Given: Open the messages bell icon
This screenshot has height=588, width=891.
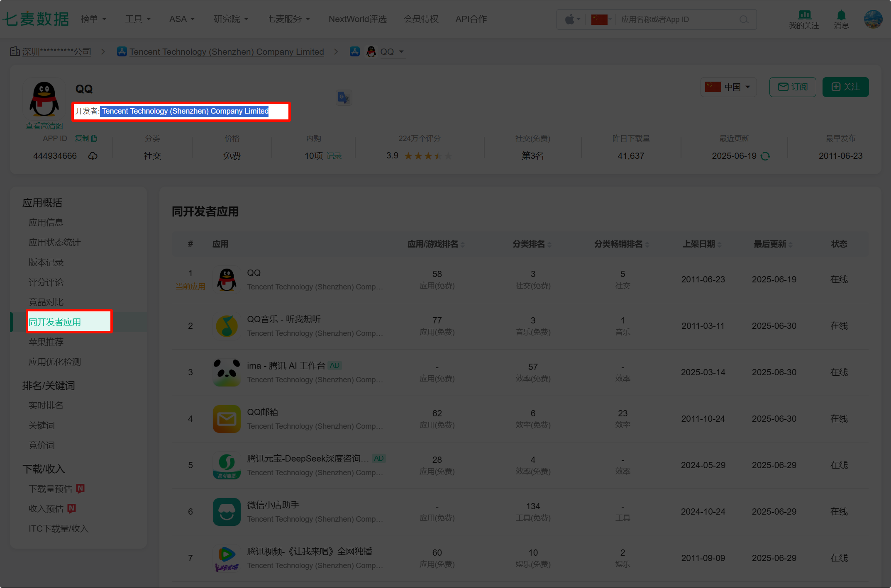Looking at the screenshot, I should (841, 16).
